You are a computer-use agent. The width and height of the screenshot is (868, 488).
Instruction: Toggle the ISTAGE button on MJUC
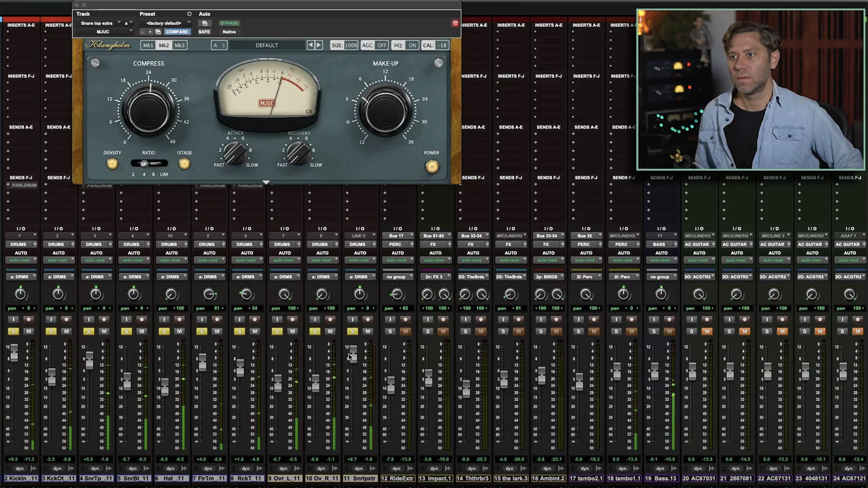pyautogui.click(x=184, y=164)
